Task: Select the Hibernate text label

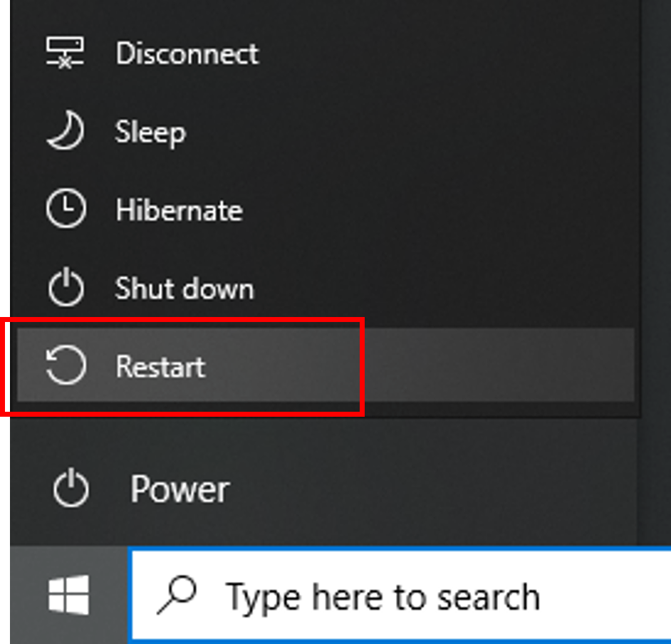Action: (x=180, y=210)
